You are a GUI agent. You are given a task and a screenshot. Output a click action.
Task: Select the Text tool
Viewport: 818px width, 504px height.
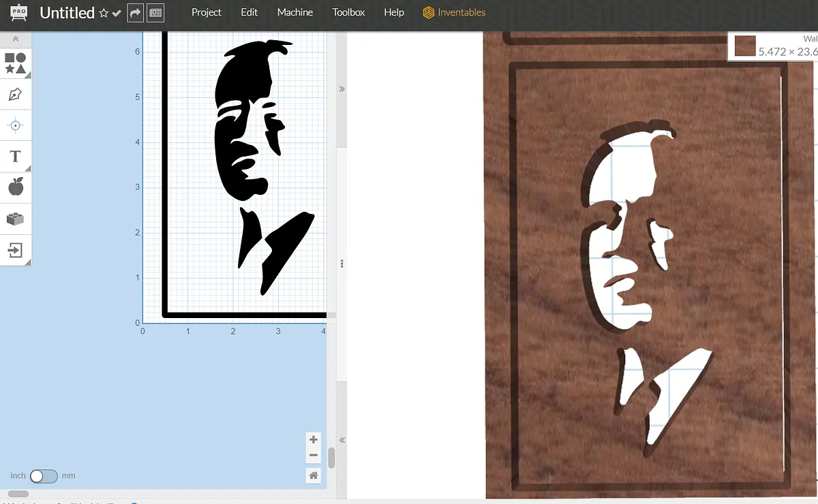coord(16,157)
